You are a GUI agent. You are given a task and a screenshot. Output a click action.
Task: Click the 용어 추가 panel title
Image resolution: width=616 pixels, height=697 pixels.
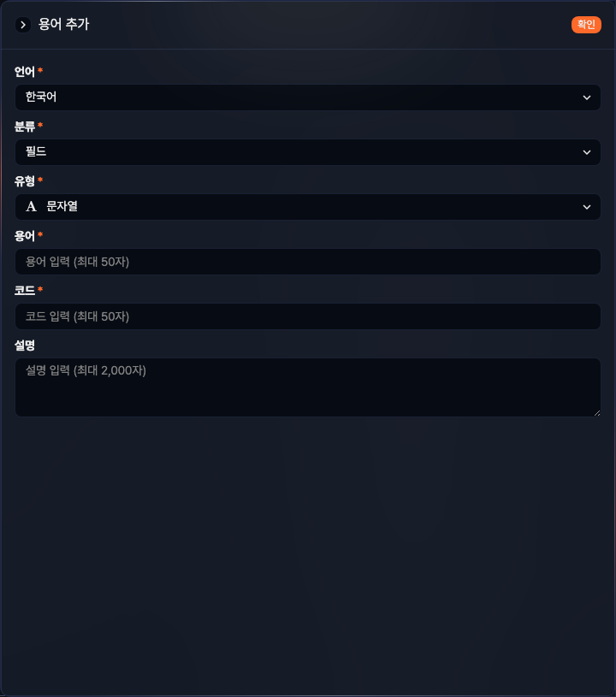(x=62, y=25)
